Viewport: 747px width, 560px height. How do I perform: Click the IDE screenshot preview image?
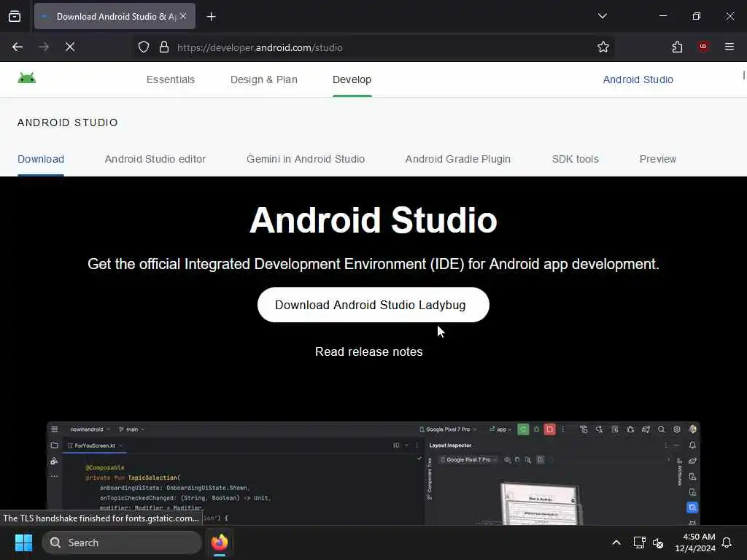(373, 473)
